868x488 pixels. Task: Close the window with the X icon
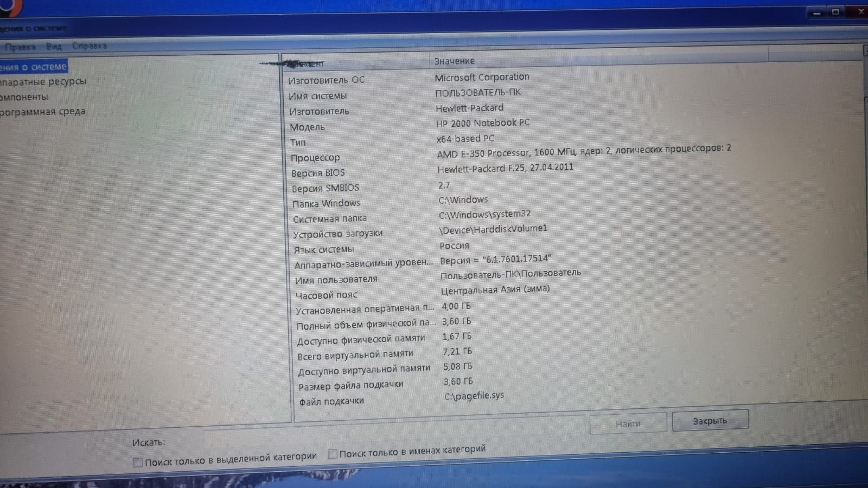[859, 10]
